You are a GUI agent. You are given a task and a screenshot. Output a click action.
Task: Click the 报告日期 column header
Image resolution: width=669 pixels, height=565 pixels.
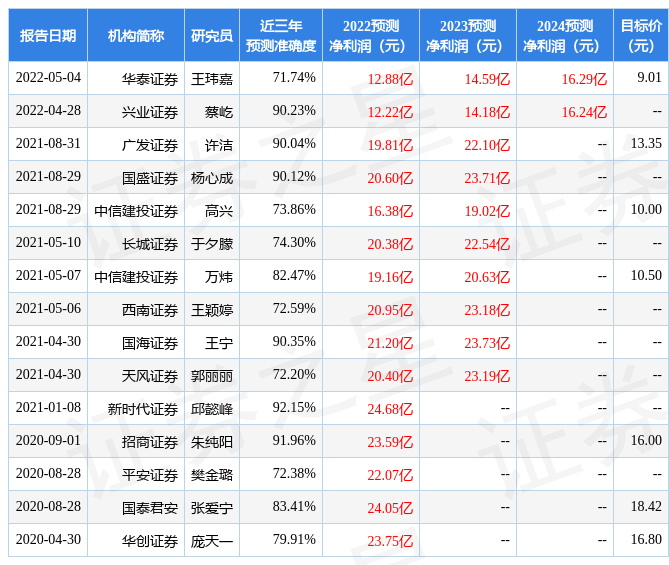48,35
